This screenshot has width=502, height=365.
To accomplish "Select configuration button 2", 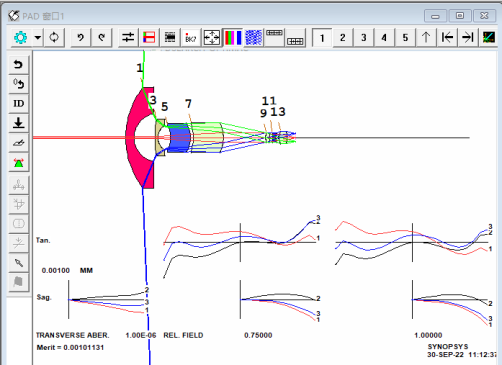I will tap(343, 38).
